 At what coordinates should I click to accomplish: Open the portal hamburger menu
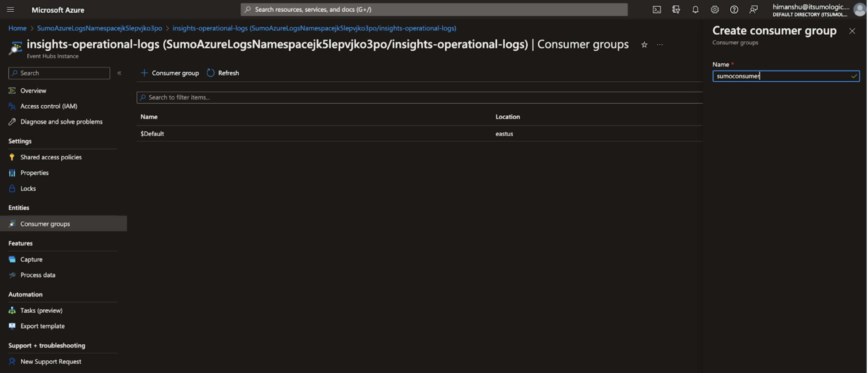click(10, 9)
